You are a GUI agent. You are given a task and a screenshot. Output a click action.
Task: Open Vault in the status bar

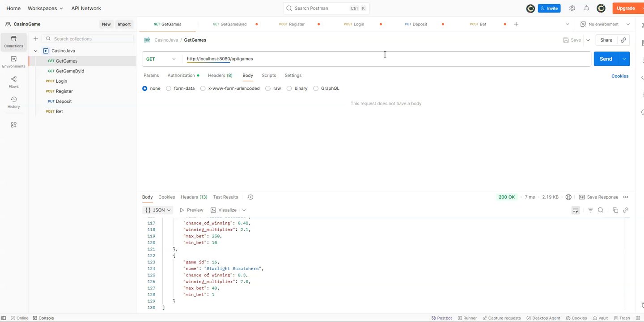click(x=600, y=318)
